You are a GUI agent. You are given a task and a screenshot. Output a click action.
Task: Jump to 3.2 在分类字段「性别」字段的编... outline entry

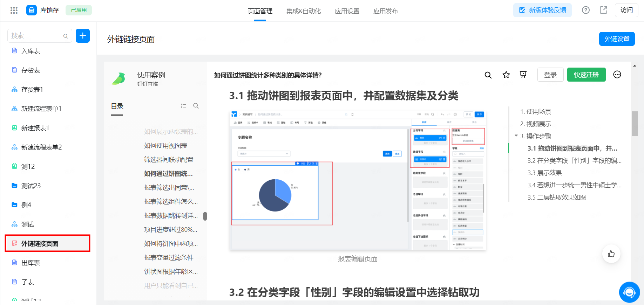coord(575,161)
